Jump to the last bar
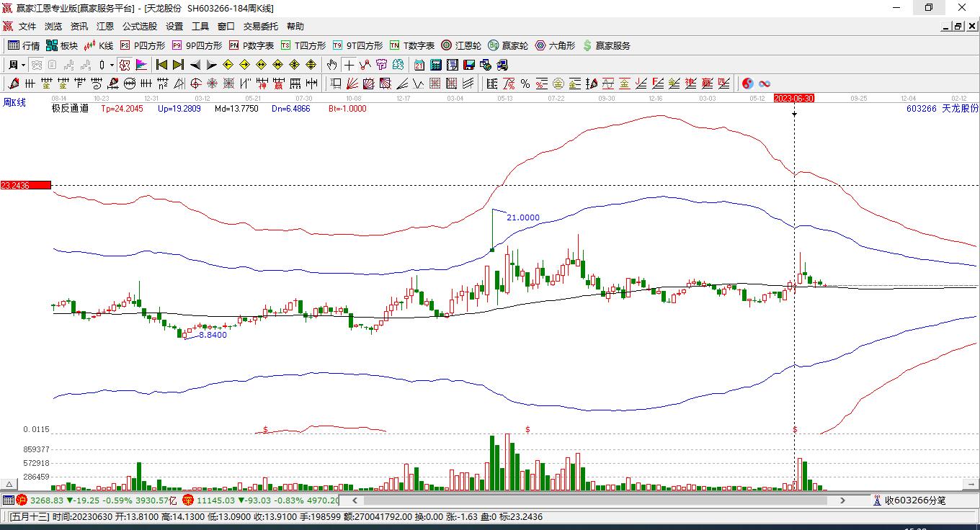The image size is (980, 530). coord(178,65)
